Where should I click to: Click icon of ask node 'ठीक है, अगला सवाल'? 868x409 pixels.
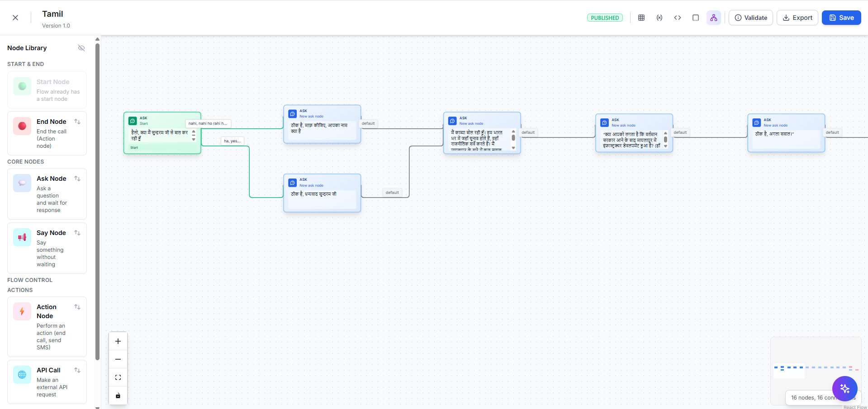756,122
